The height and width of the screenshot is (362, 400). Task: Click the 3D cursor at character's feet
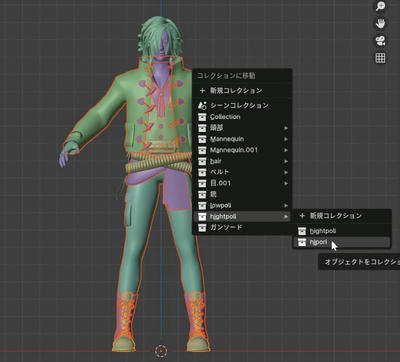[161, 351]
